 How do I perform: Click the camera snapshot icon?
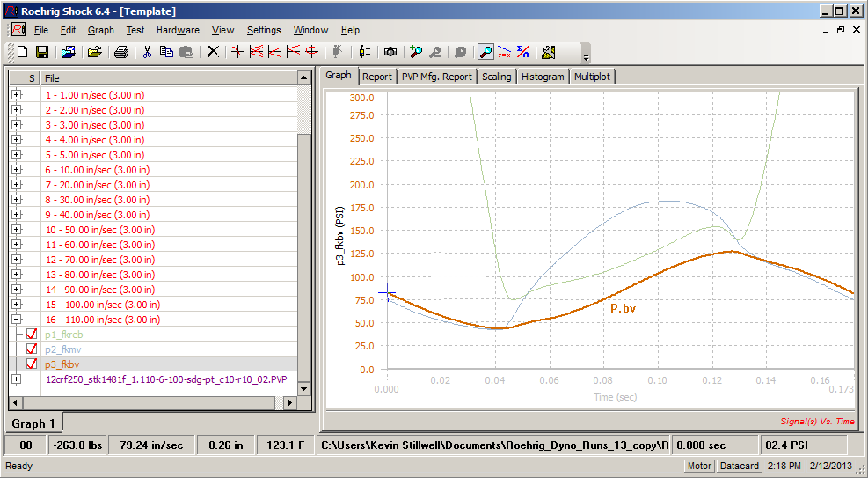390,52
